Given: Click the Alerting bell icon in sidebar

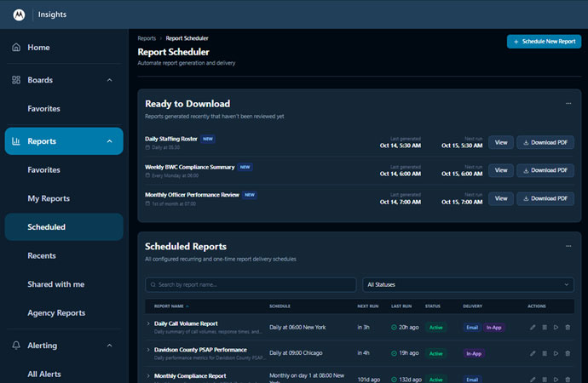Looking at the screenshot, I should click(16, 346).
